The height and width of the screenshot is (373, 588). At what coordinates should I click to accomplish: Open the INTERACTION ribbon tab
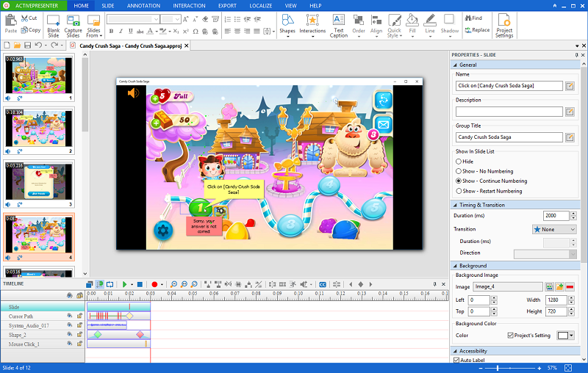189,6
